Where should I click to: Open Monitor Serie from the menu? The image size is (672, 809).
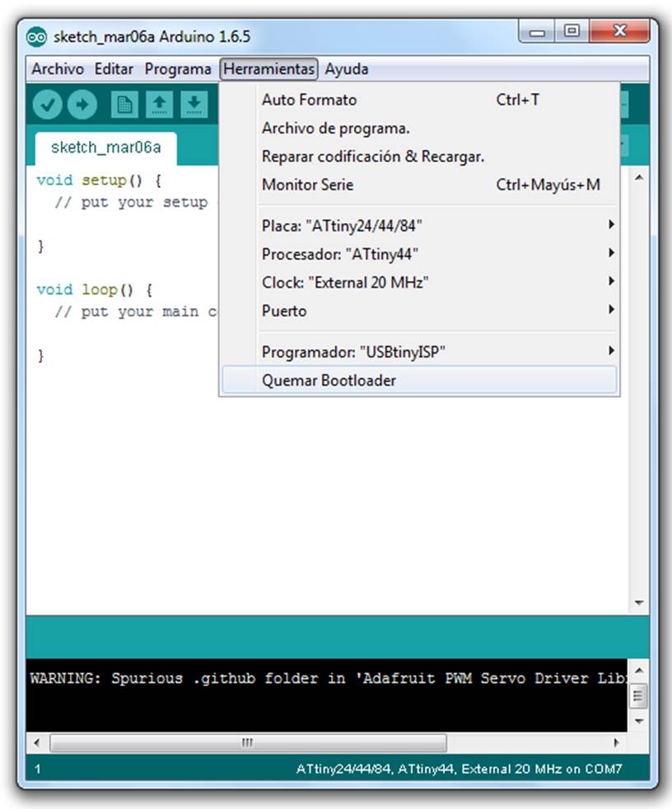(420, 185)
